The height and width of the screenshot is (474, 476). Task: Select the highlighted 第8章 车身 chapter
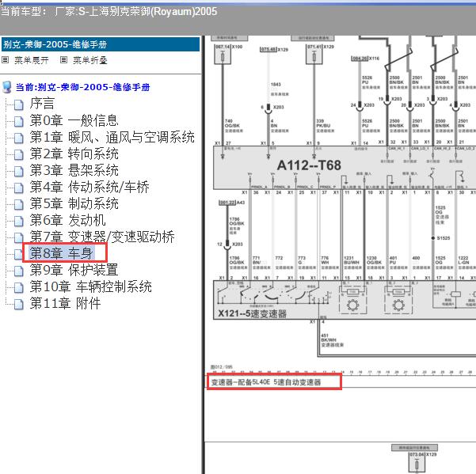click(62, 253)
